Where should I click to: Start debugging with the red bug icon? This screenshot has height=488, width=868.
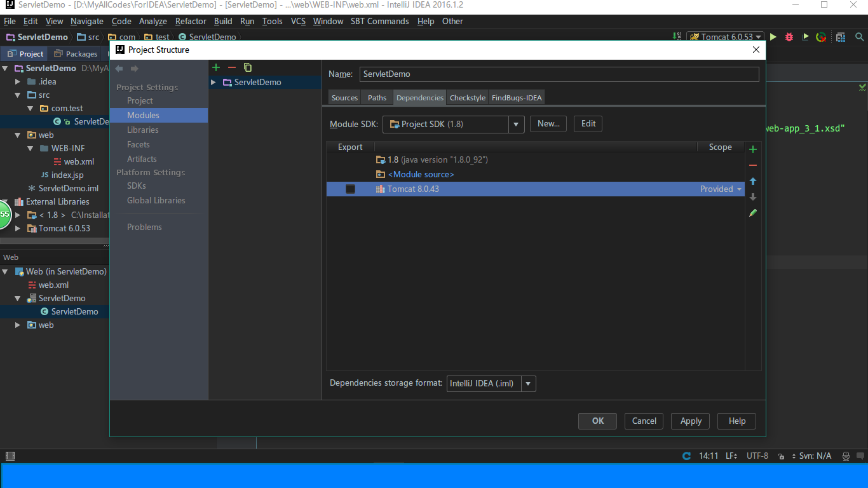click(789, 37)
